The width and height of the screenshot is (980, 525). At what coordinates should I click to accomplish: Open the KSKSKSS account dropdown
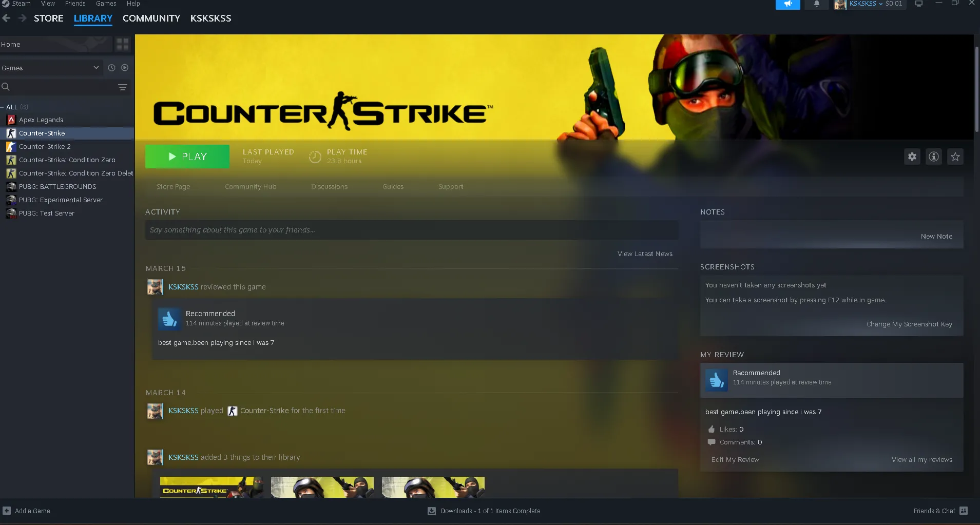coord(866,4)
